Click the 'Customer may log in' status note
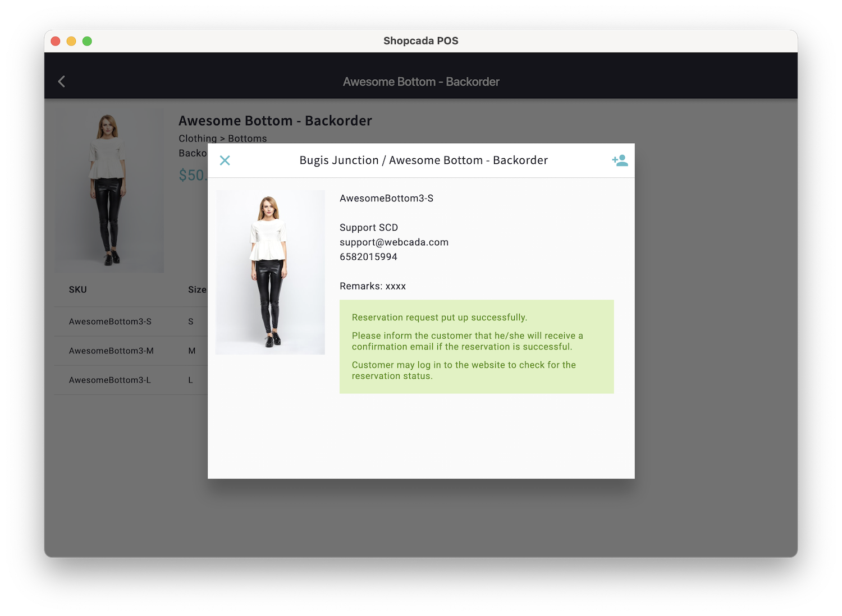 (464, 370)
